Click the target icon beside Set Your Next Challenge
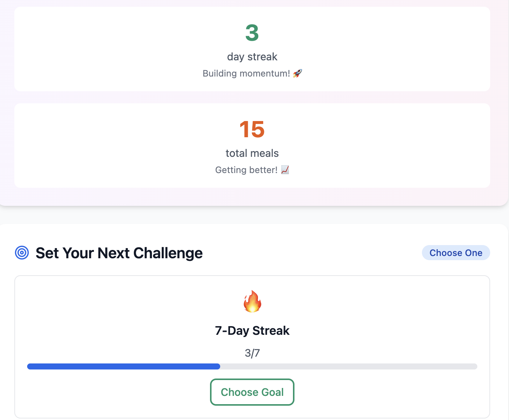Viewport: 509px width, 420px height. 22,253
